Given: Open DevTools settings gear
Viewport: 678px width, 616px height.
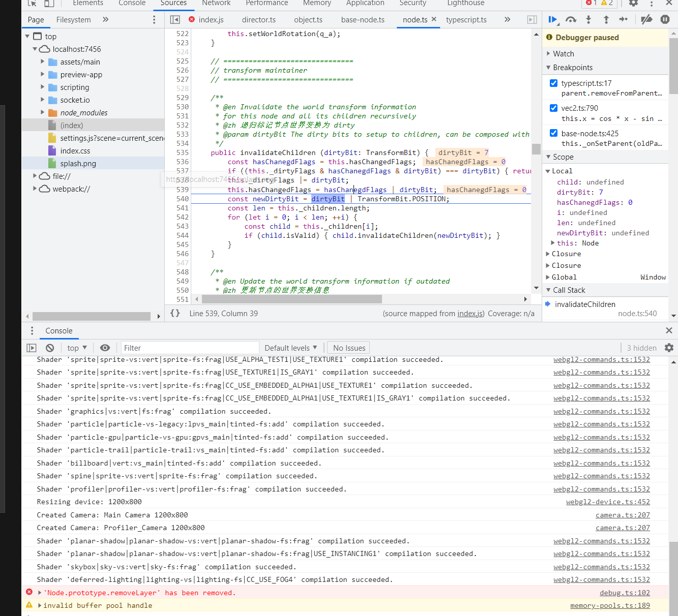Looking at the screenshot, I should tap(633, 3).
